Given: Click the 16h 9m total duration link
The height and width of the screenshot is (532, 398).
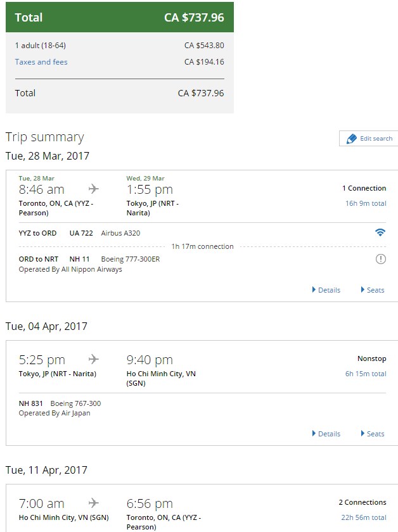Looking at the screenshot, I should pyautogui.click(x=366, y=203).
